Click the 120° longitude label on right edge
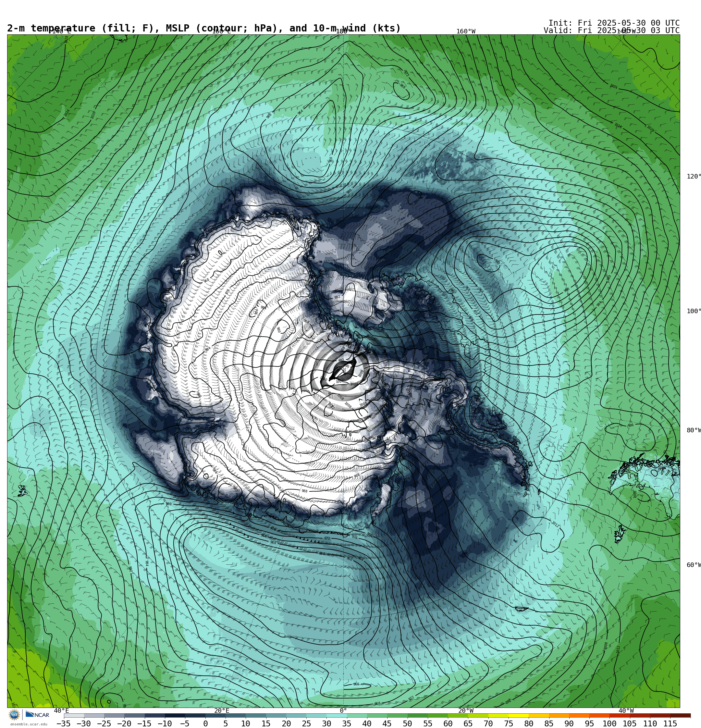This screenshot has height=728, width=701. click(694, 177)
